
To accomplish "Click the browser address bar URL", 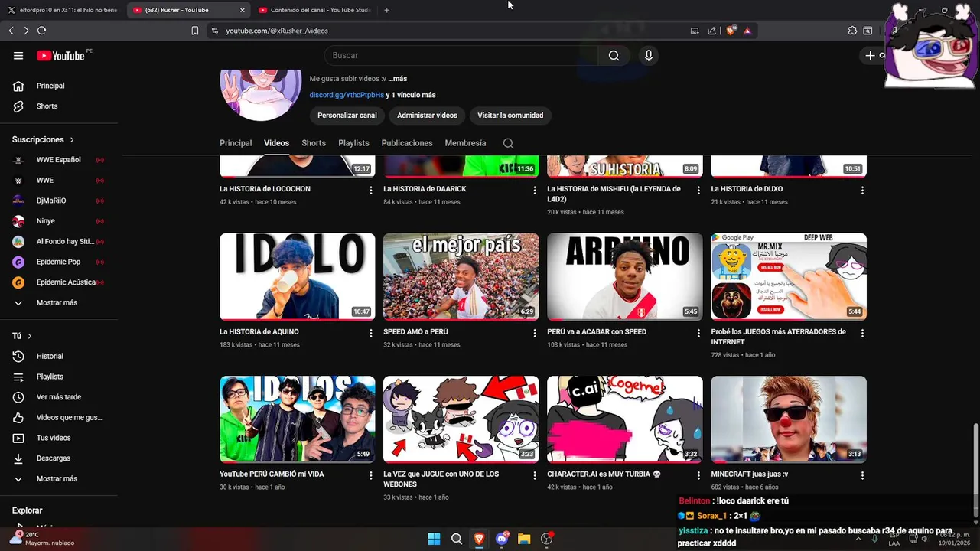I will point(277,31).
